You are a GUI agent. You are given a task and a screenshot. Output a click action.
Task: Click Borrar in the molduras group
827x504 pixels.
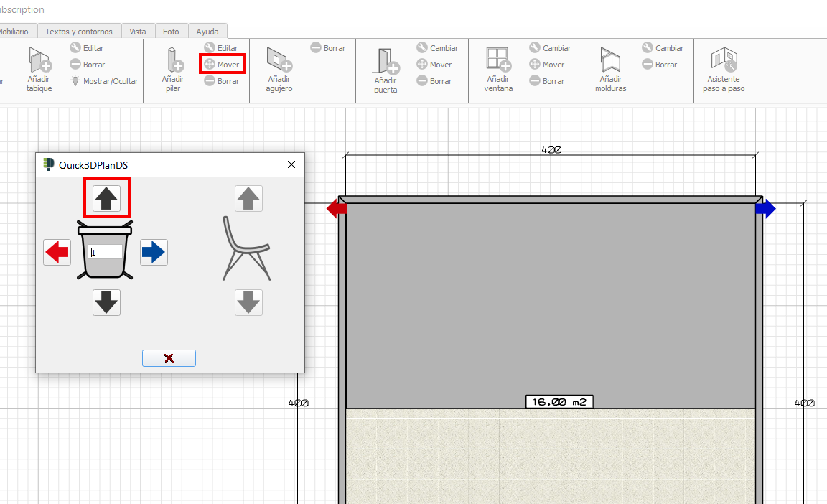click(660, 65)
